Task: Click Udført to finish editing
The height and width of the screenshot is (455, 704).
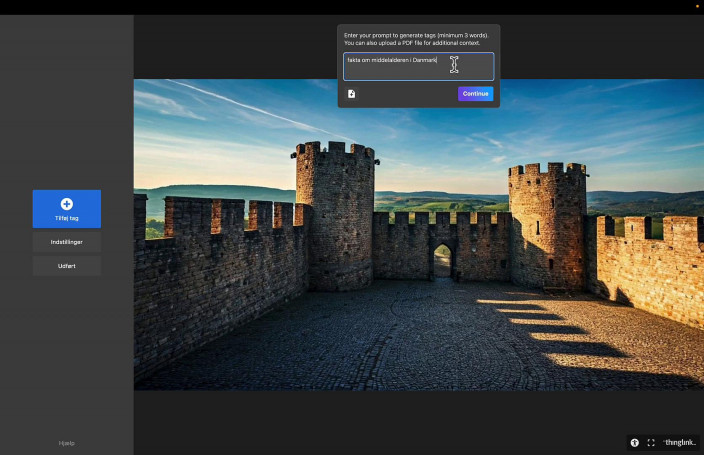Action: (66, 265)
